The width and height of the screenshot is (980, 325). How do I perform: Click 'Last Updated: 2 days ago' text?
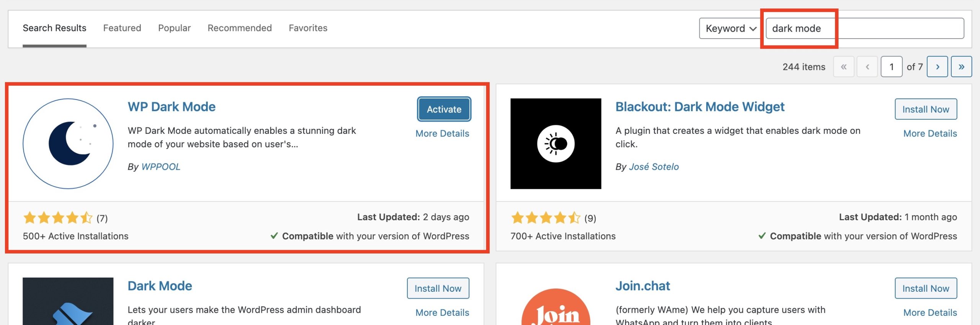pyautogui.click(x=413, y=217)
